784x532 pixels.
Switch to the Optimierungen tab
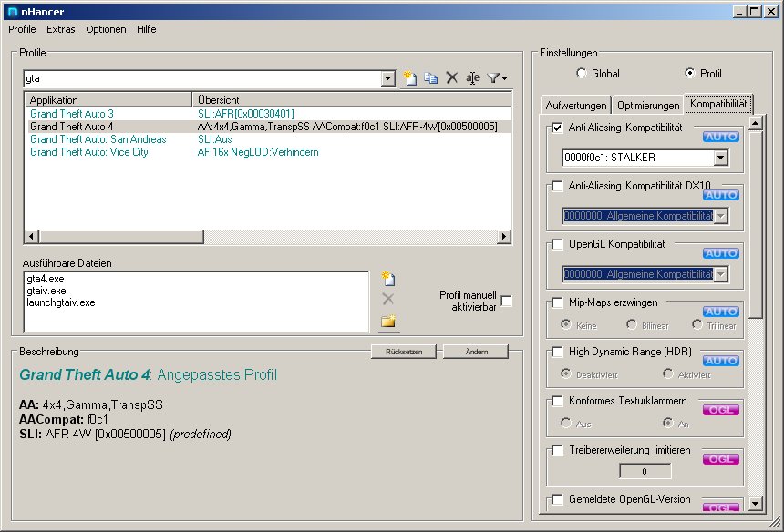648,106
